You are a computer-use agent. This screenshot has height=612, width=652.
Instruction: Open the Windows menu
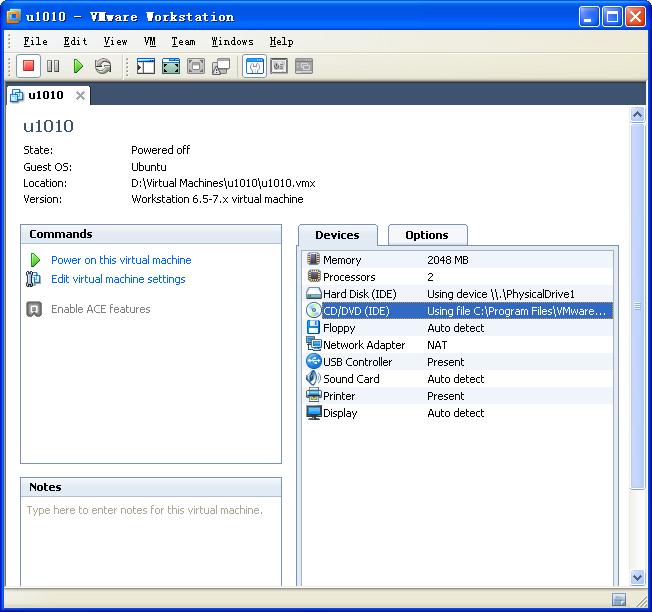pyautogui.click(x=232, y=42)
